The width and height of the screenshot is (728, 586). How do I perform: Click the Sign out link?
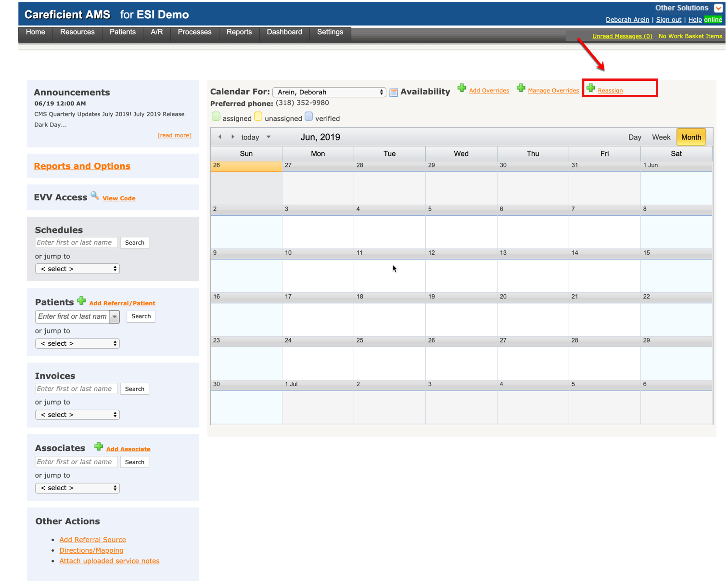[669, 20]
